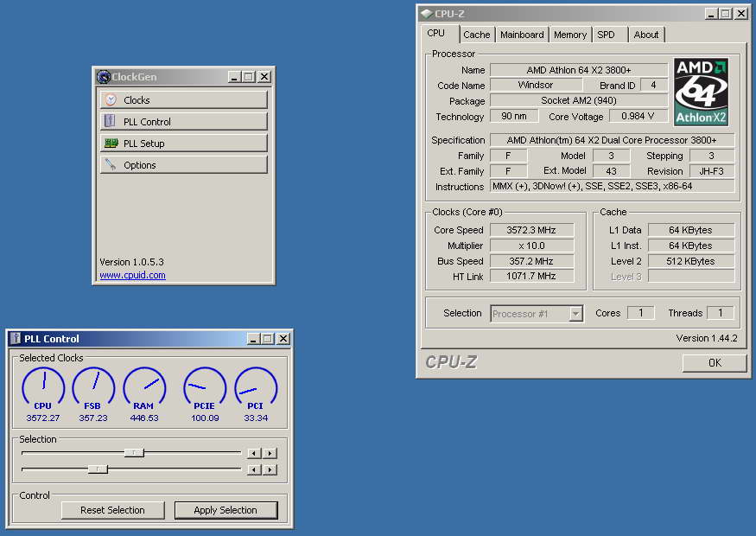The height and width of the screenshot is (536, 756).
Task: Click the PLL Control window title icon
Action: [x=16, y=338]
